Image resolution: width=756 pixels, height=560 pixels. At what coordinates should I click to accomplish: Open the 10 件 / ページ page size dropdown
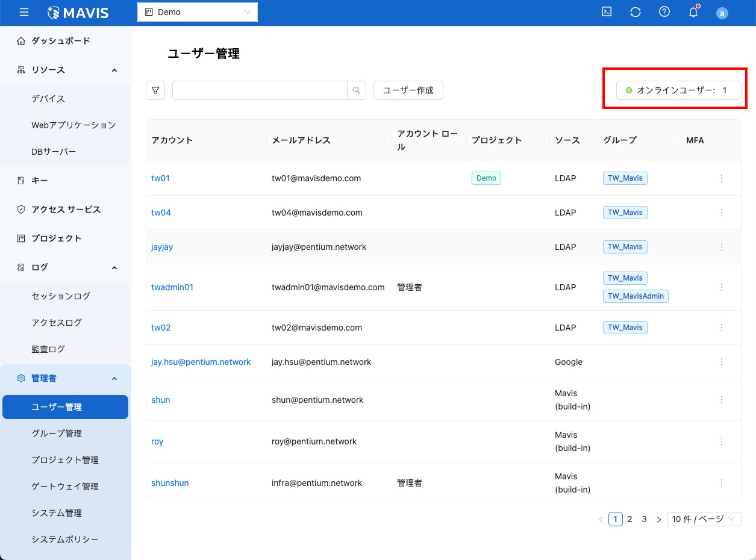pyautogui.click(x=704, y=519)
